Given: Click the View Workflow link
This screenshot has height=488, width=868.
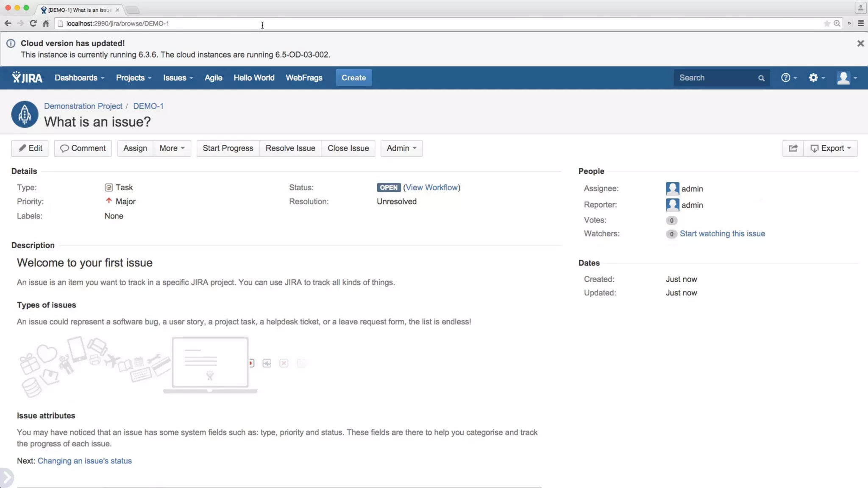Looking at the screenshot, I should click(x=431, y=188).
